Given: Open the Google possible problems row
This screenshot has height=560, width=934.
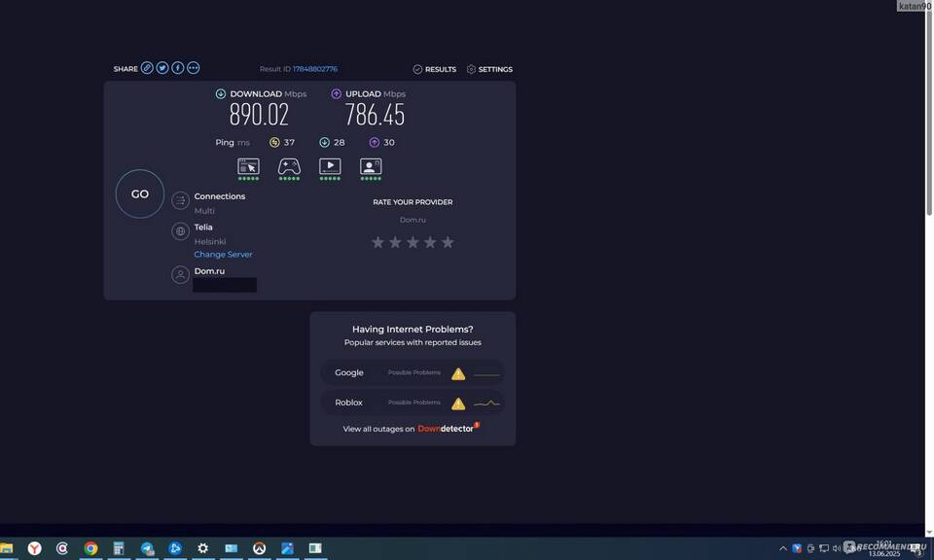Looking at the screenshot, I should (x=413, y=372).
